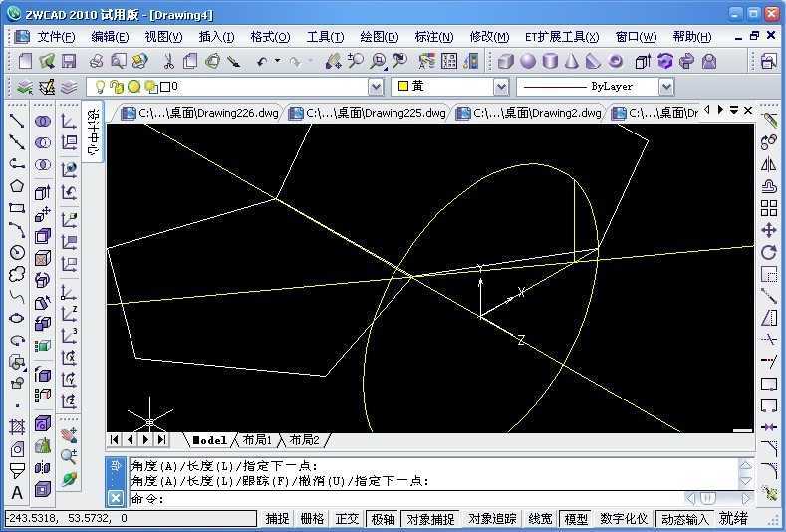This screenshot has width=786, height=532.
Task: Expand the undo history dropdown arrow
Action: 277,61
